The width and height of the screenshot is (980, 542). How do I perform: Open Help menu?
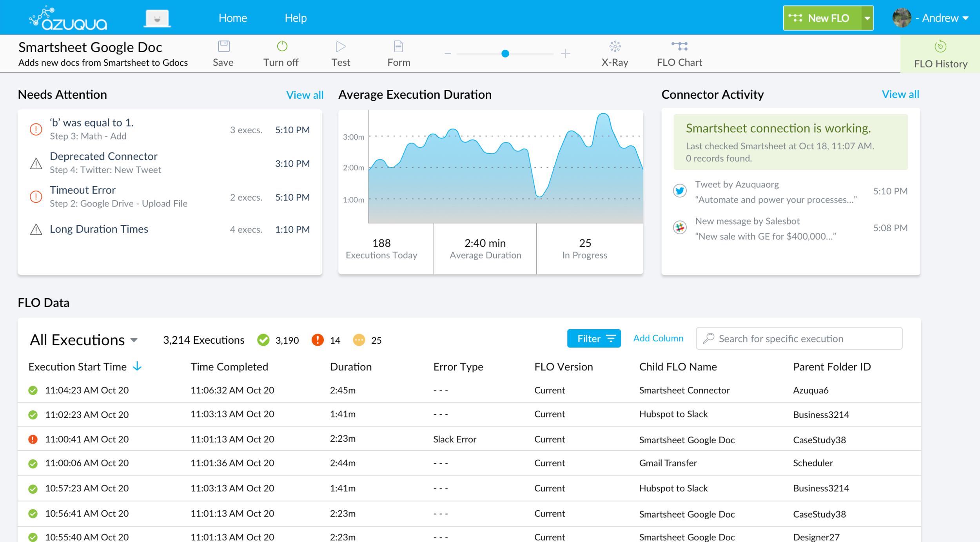(296, 18)
